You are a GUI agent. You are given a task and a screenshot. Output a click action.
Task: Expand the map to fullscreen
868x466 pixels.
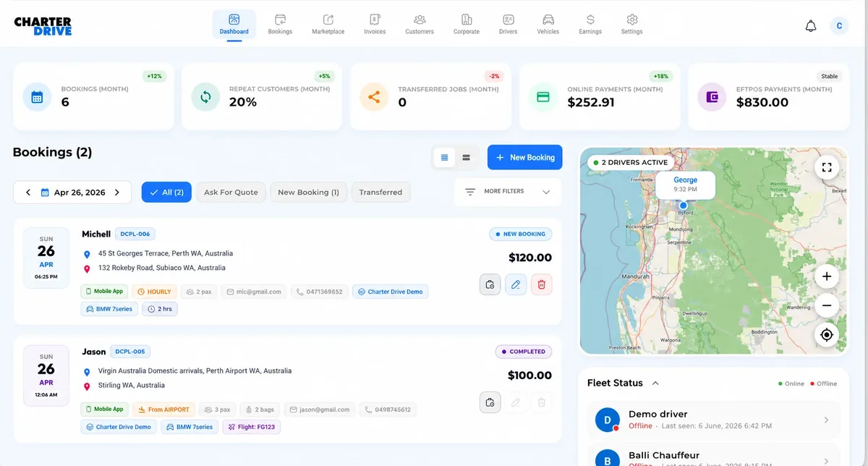[x=827, y=167]
